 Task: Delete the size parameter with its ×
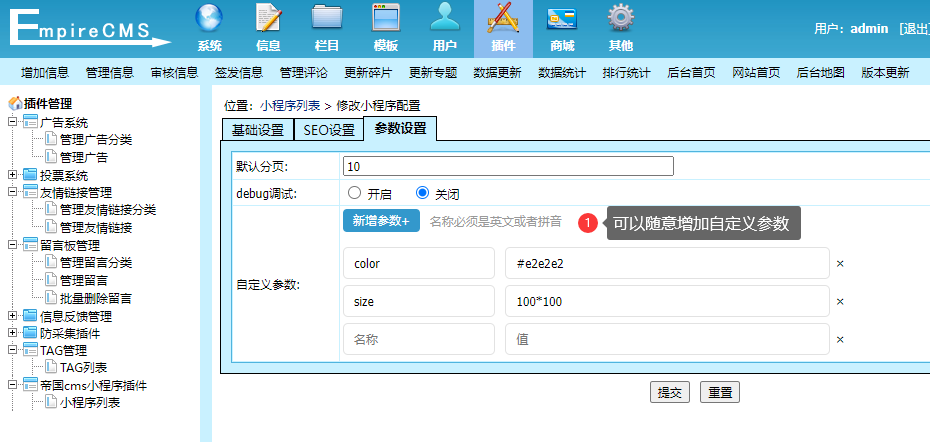(x=840, y=302)
